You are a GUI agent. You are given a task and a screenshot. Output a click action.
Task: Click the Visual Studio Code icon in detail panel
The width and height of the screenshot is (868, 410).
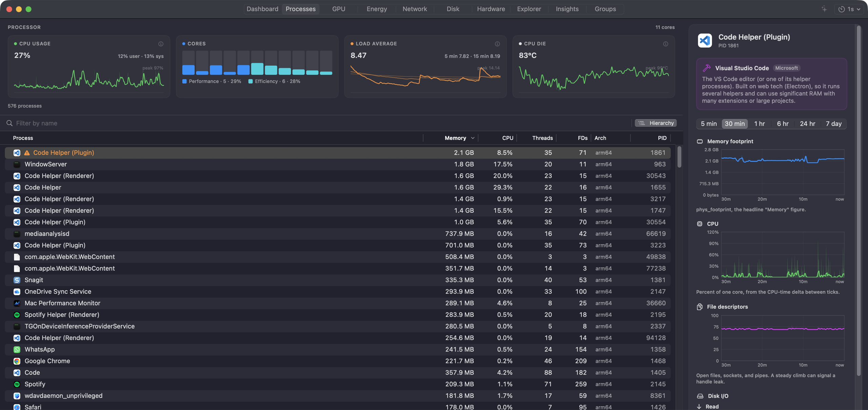(x=705, y=40)
